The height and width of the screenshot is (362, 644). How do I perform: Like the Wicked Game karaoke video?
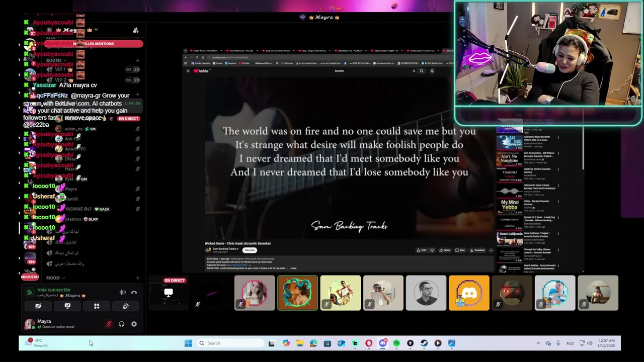point(421,250)
